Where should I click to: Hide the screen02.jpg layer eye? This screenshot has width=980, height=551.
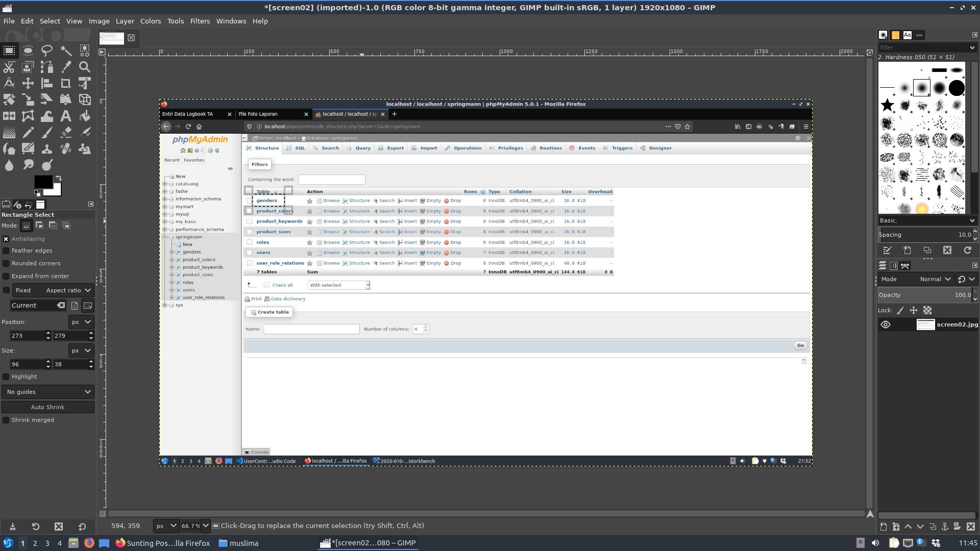click(x=886, y=324)
